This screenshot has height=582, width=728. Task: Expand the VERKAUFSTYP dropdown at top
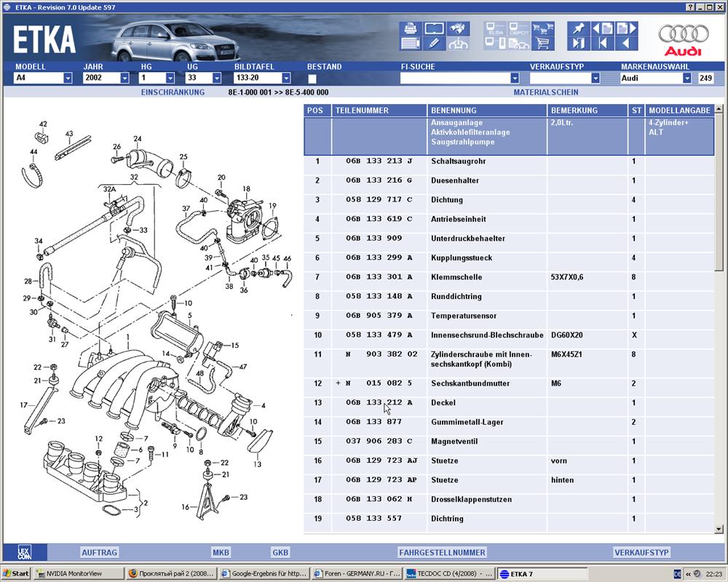(x=596, y=78)
